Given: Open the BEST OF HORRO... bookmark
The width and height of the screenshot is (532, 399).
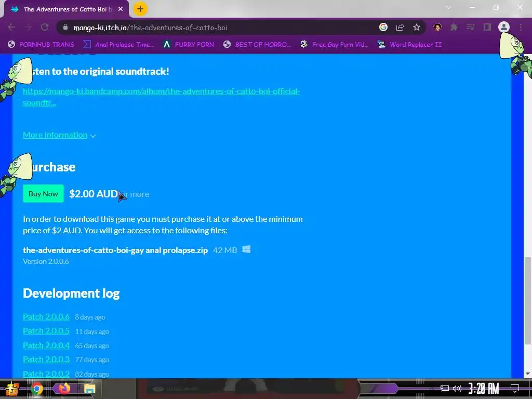Looking at the screenshot, I should (257, 45).
